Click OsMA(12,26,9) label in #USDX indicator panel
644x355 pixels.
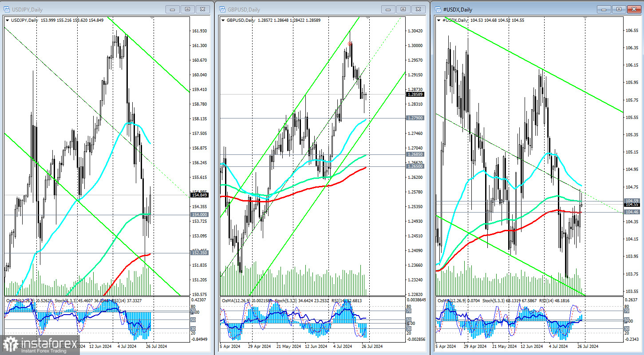[451, 301]
